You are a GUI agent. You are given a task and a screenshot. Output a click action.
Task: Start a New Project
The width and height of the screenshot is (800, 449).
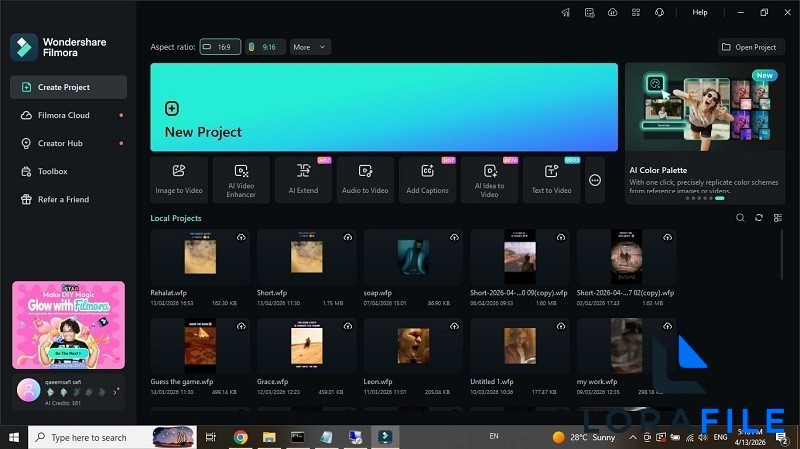[x=384, y=107]
